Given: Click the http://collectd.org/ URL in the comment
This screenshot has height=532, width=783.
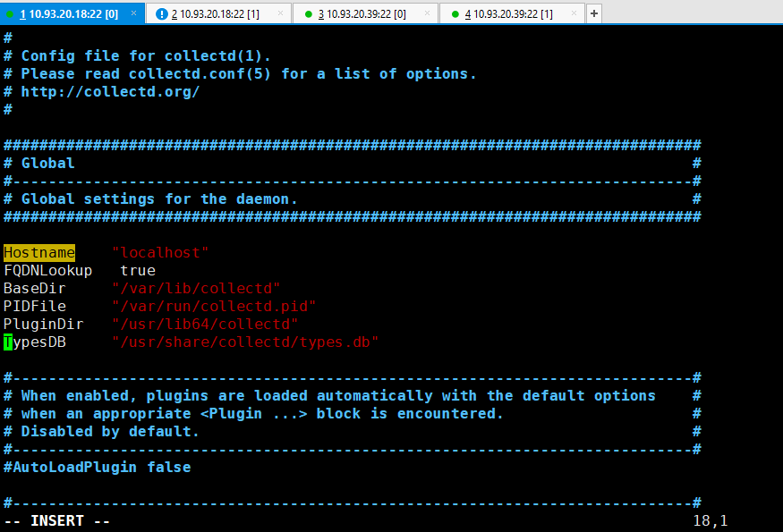Looking at the screenshot, I should point(110,91).
